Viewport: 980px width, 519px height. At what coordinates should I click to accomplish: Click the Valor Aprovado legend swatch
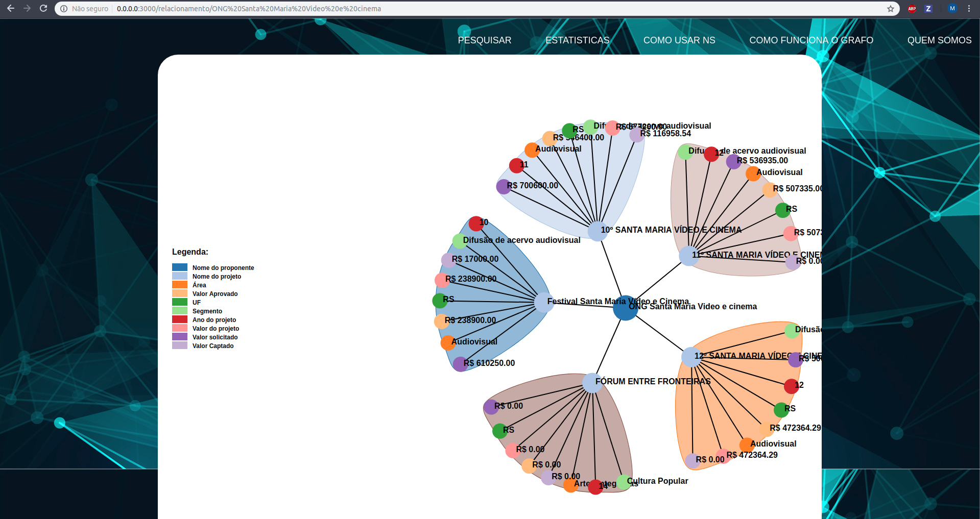click(180, 293)
